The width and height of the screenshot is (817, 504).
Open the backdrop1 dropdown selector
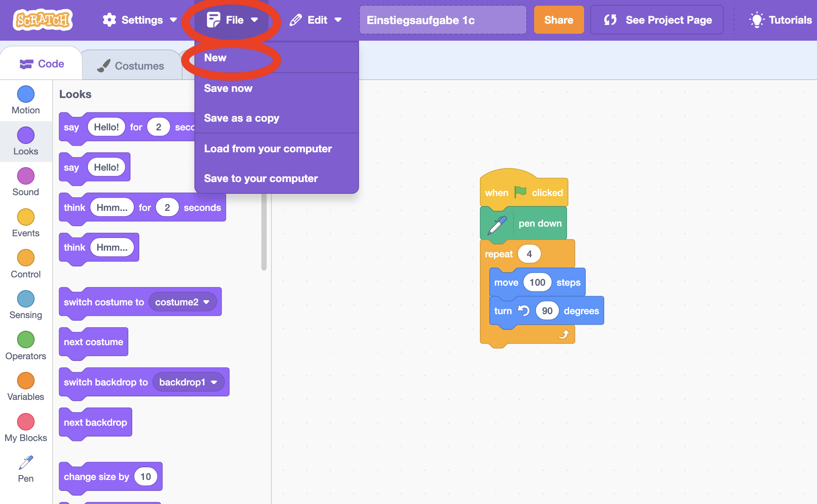(188, 382)
